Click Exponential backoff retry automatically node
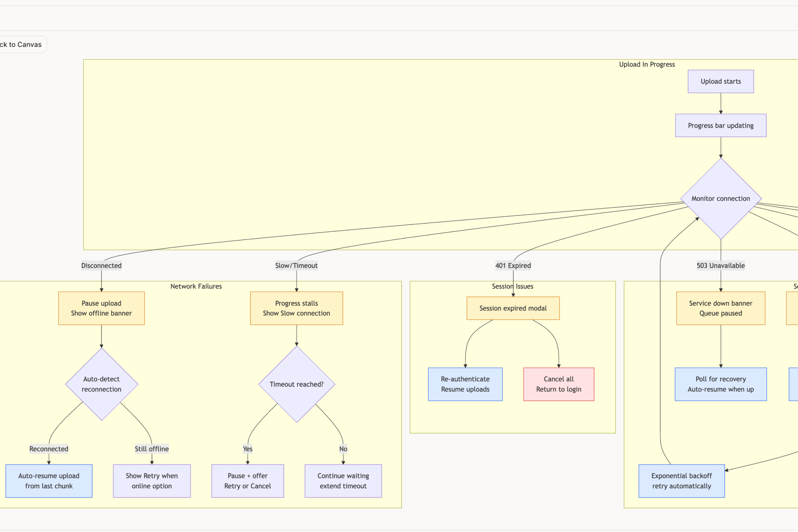 coord(681,481)
